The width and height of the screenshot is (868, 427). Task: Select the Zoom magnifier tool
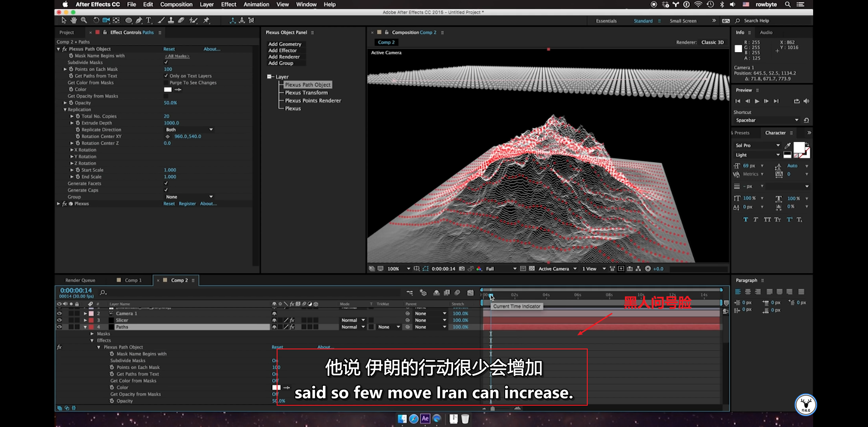[84, 20]
